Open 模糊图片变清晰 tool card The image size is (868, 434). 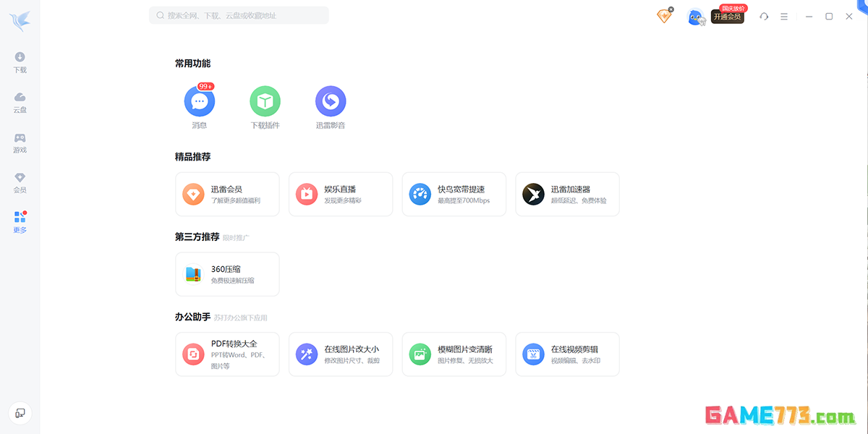pos(454,354)
